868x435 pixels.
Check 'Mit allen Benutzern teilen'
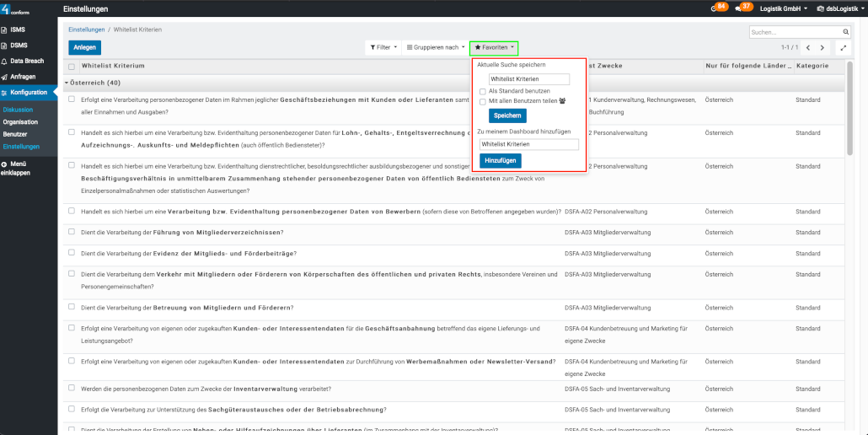tap(482, 101)
